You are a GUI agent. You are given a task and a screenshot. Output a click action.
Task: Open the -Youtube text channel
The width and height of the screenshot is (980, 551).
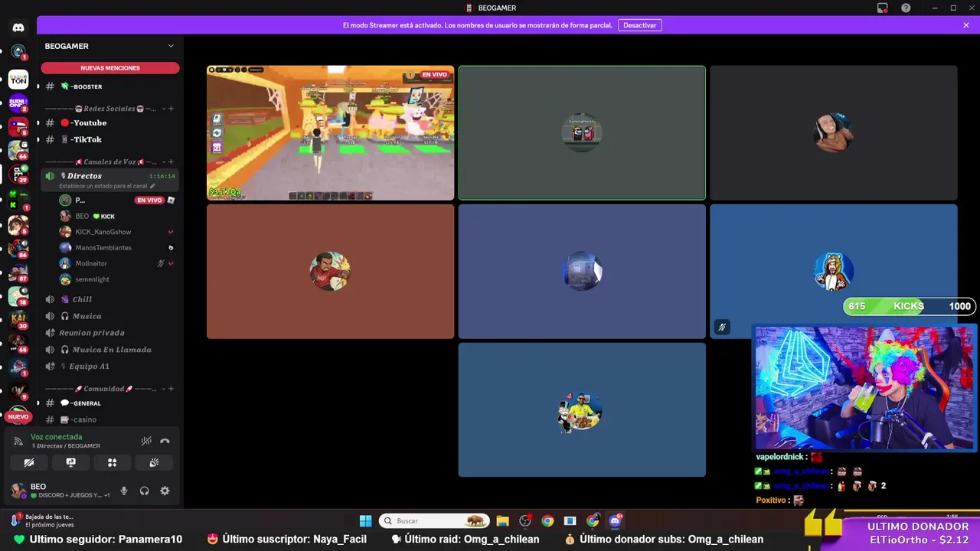click(x=110, y=122)
